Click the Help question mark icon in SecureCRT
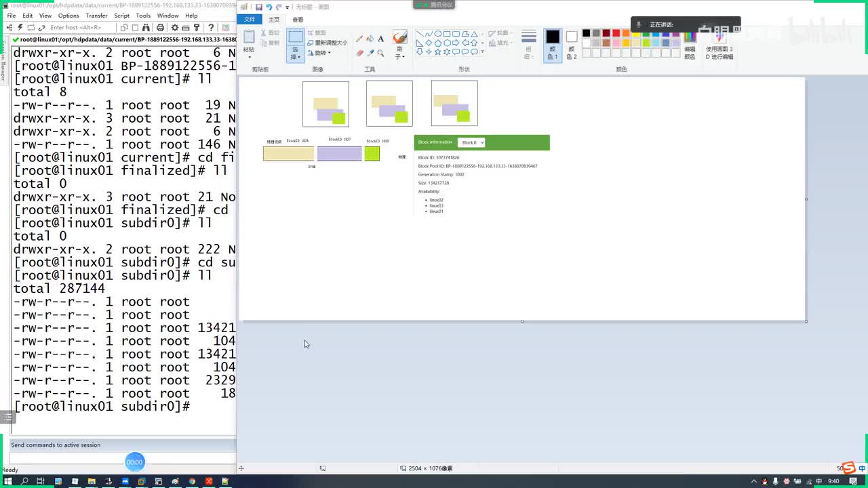The width and height of the screenshot is (868, 488). tap(211, 28)
